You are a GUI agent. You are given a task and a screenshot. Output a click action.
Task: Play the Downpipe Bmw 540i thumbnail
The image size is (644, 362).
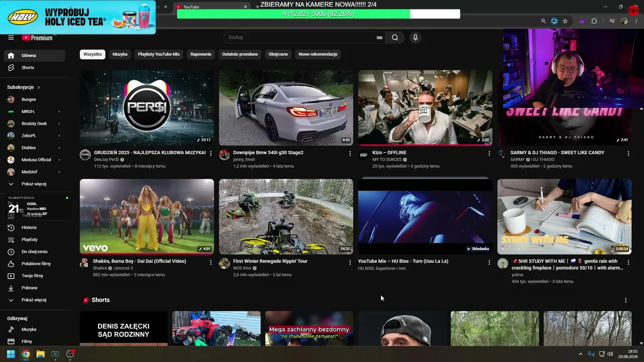(x=286, y=108)
